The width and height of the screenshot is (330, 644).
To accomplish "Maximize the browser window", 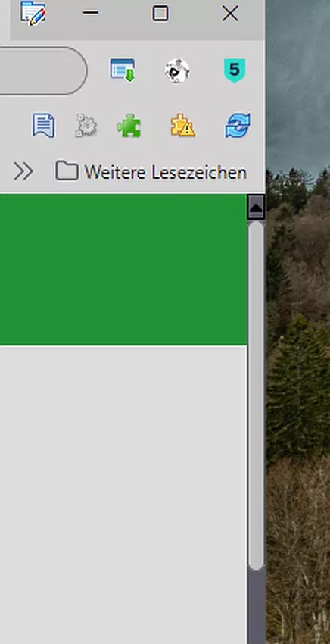I will 160,13.
